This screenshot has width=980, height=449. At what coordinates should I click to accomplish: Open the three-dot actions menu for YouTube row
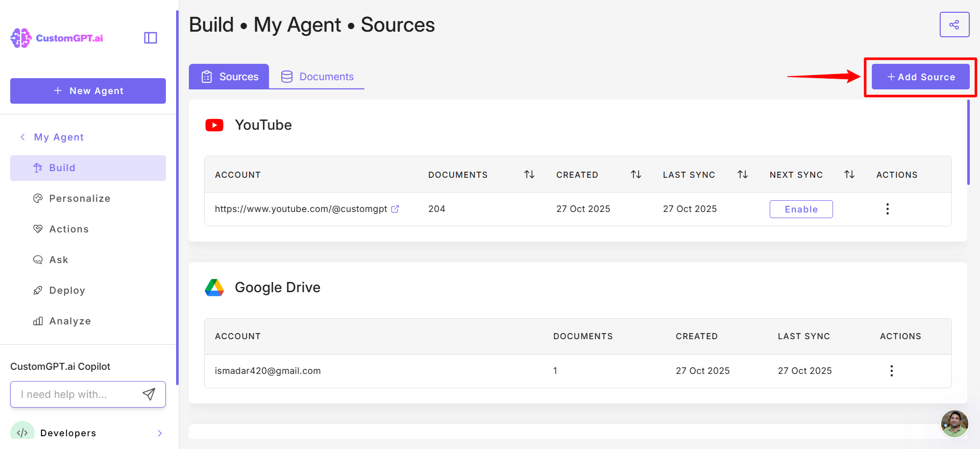[x=888, y=209]
